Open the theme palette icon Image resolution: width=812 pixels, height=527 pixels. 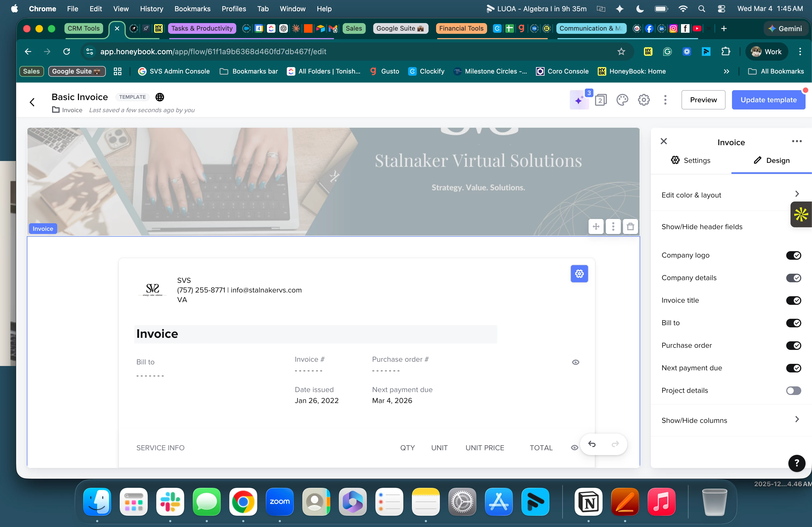point(622,100)
